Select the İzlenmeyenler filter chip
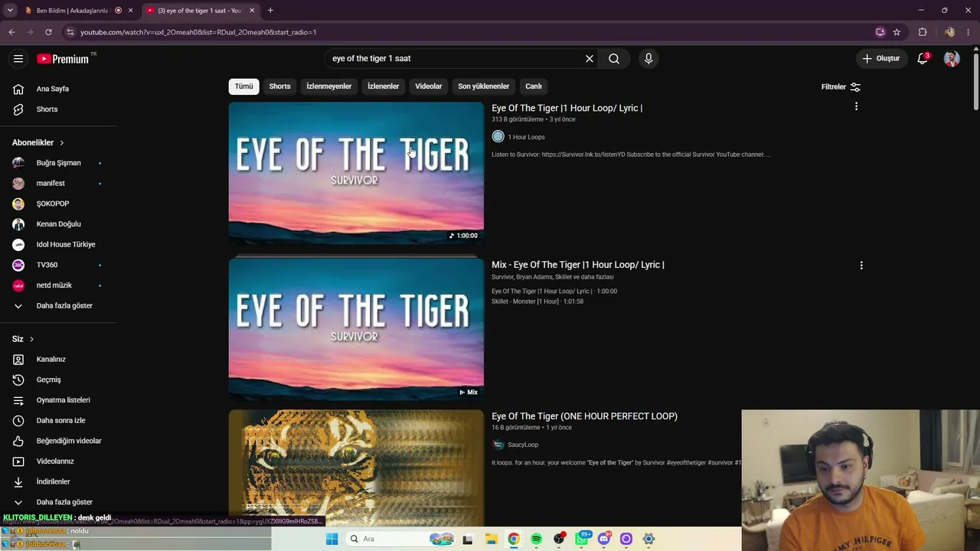The width and height of the screenshot is (980, 551). [x=329, y=86]
